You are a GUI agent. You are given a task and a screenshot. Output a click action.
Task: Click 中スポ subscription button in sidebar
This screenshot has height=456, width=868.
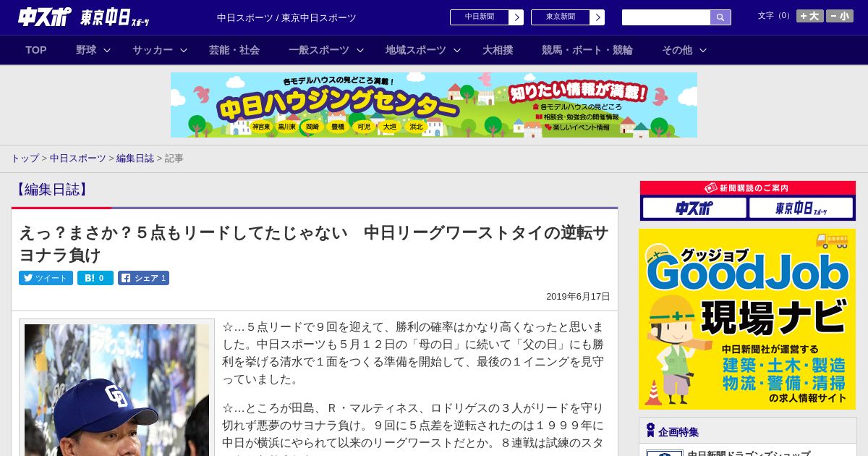694,208
